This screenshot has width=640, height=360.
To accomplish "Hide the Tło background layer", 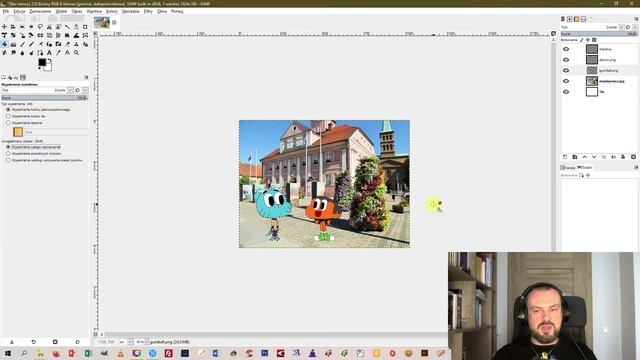I will tap(566, 91).
